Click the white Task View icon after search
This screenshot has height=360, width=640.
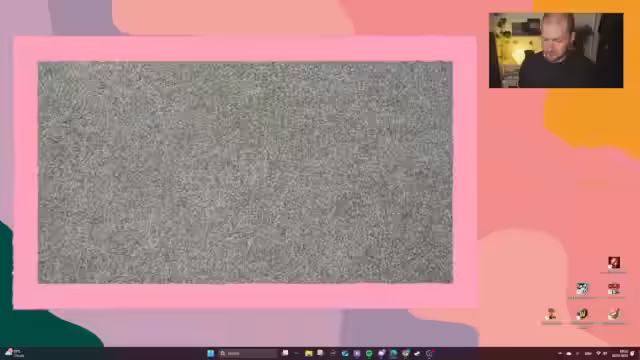pyautogui.click(x=285, y=353)
